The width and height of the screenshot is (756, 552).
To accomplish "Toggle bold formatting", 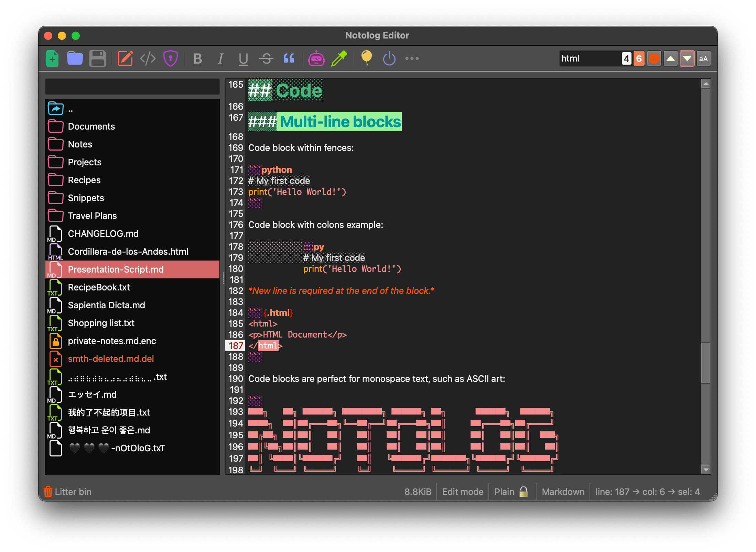I will (x=198, y=58).
